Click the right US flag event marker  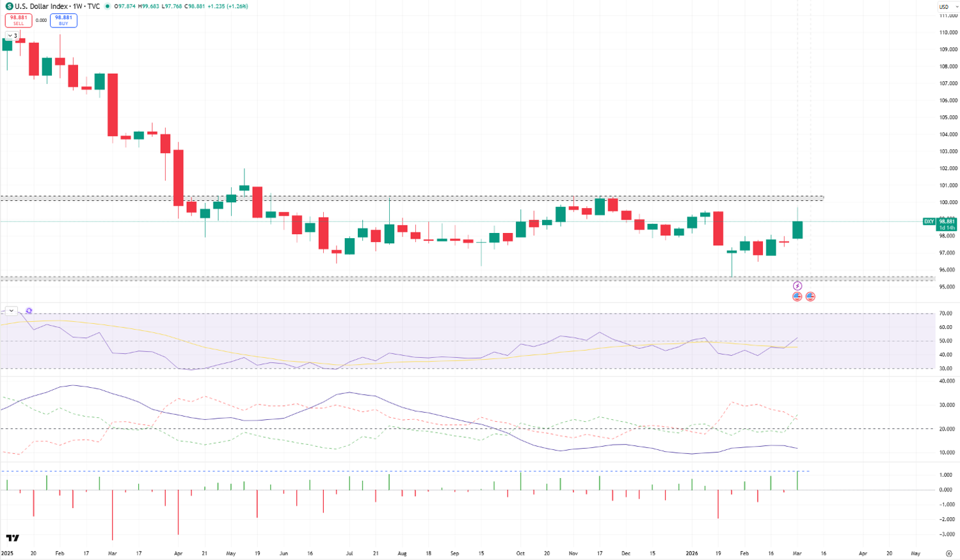pyautogui.click(x=810, y=296)
